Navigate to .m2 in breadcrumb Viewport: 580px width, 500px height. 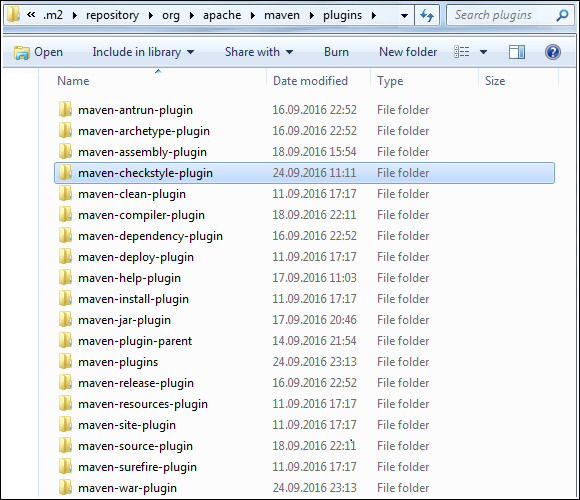pos(53,15)
